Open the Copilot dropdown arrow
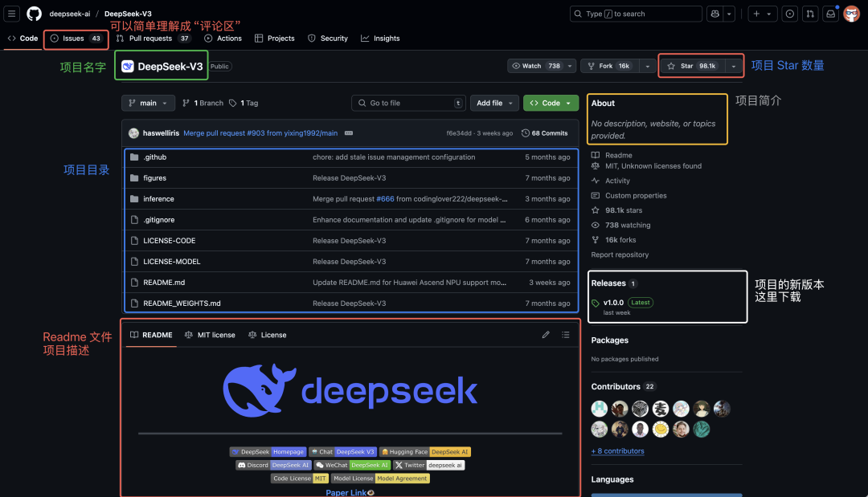This screenshot has height=497, width=868. coord(729,14)
